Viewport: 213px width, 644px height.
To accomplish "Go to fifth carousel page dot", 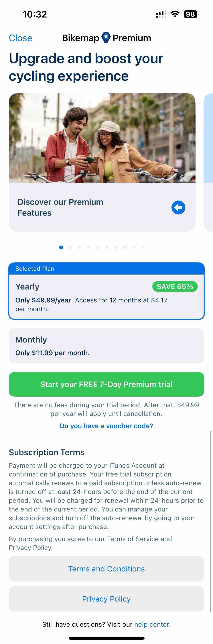I will pos(97,247).
